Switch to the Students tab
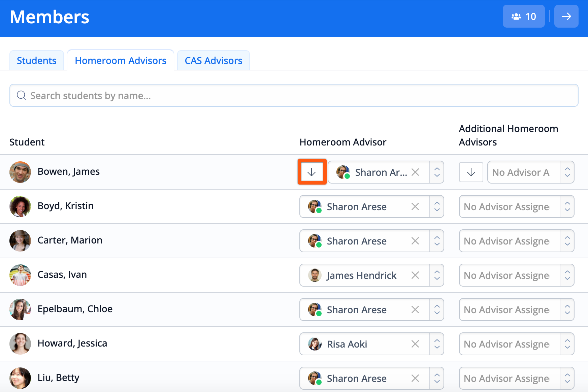Image resolution: width=588 pixels, height=392 pixels. tap(37, 61)
